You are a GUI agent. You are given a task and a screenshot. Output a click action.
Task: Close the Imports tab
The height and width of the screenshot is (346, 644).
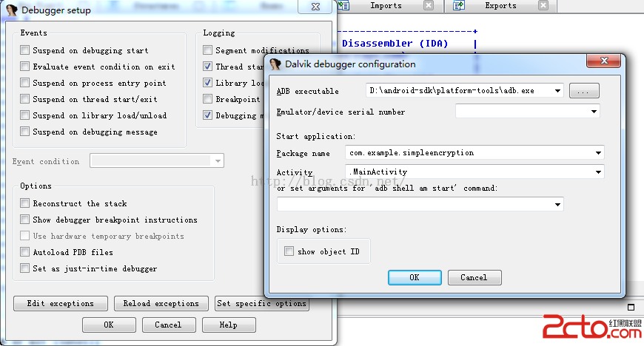click(x=429, y=5)
